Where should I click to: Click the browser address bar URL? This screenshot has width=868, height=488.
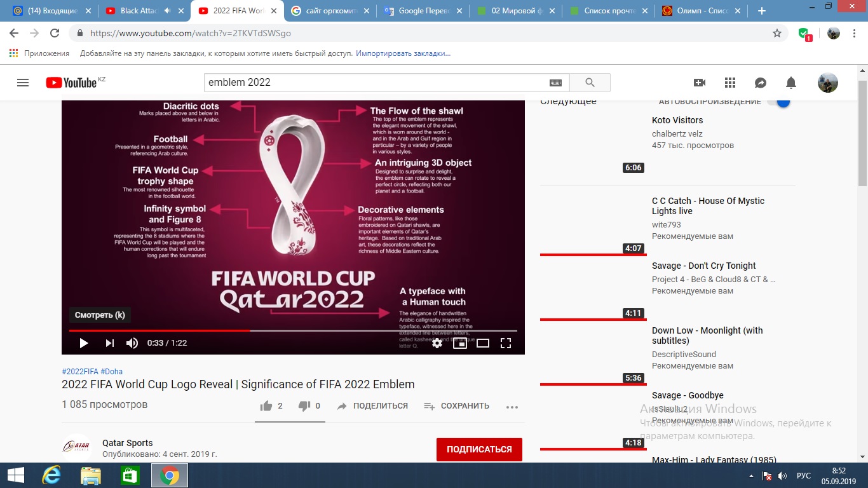(191, 34)
